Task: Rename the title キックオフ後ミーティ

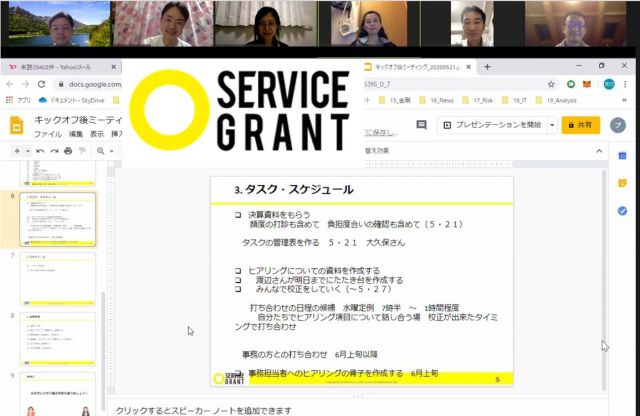Action: [x=78, y=120]
